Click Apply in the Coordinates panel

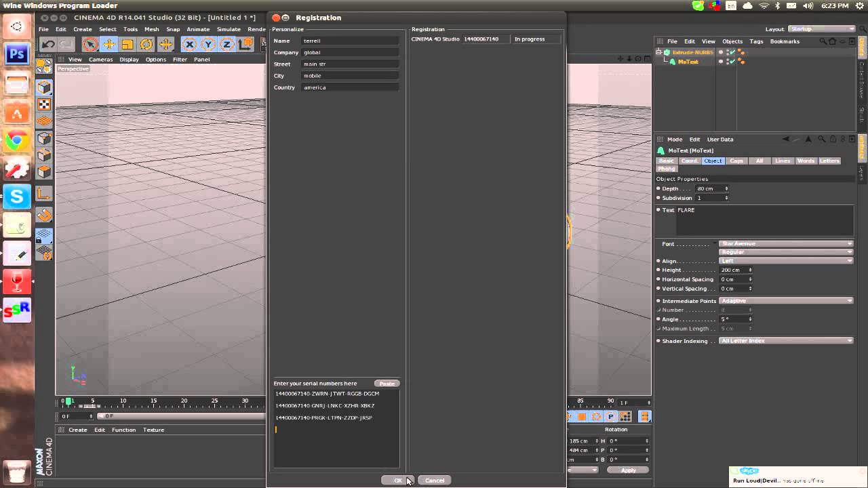tap(628, 470)
